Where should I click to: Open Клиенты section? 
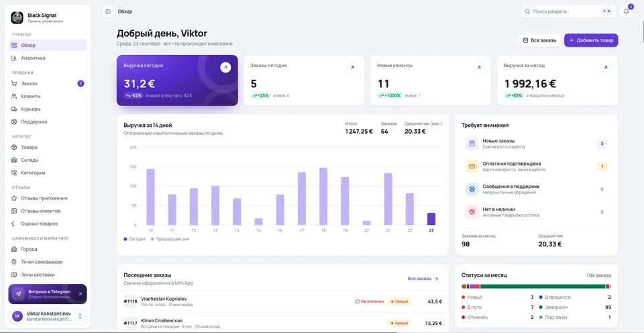[x=47, y=96]
